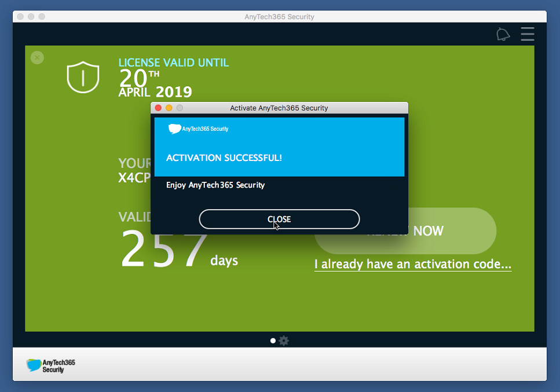Click the 'Enjoy AnyTech365 Security' message
560x392 pixels.
(215, 185)
